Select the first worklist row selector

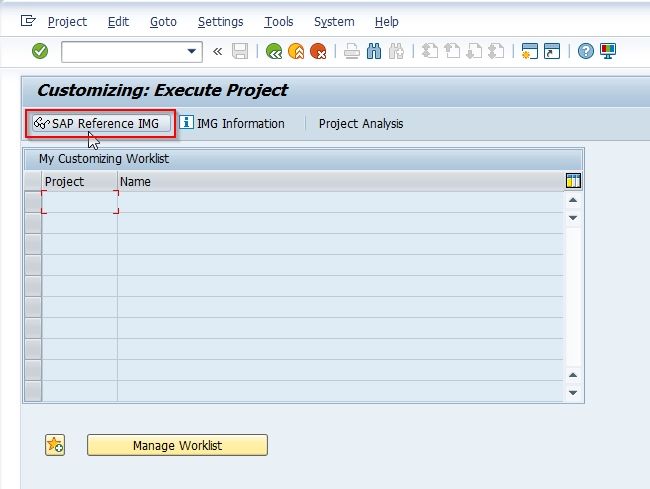(33, 202)
